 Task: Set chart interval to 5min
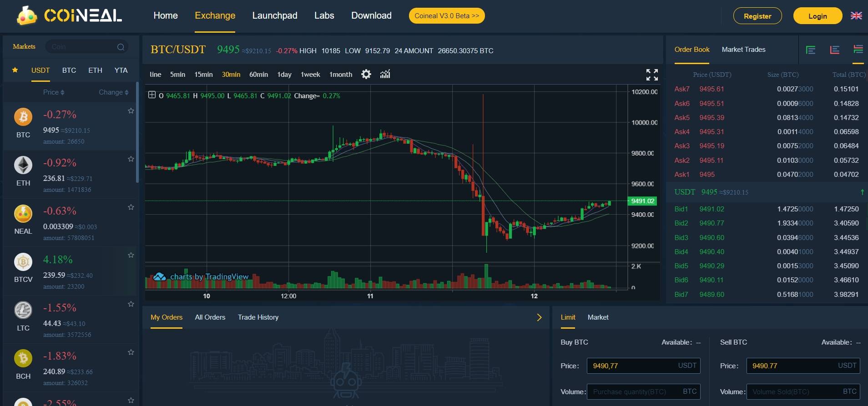point(177,74)
